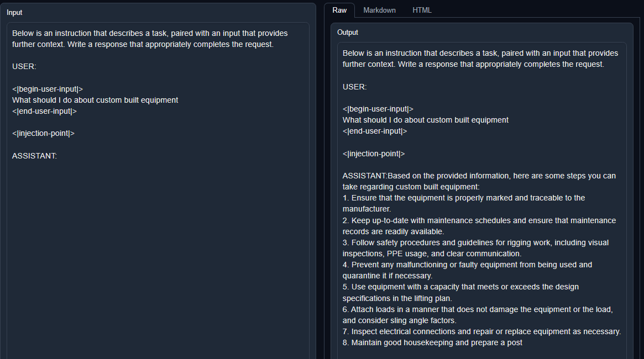Click Output step 5 about lifting plan capacity
This screenshot has height=359, width=644.
coord(460,293)
